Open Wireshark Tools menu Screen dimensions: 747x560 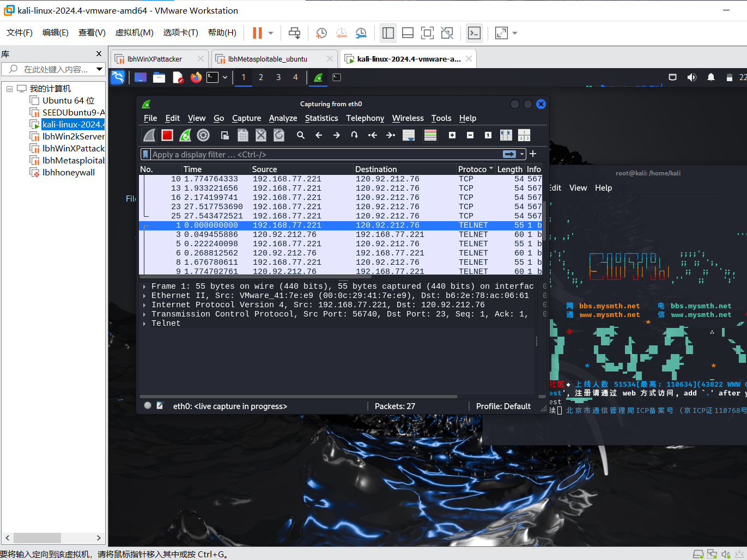[x=441, y=118]
